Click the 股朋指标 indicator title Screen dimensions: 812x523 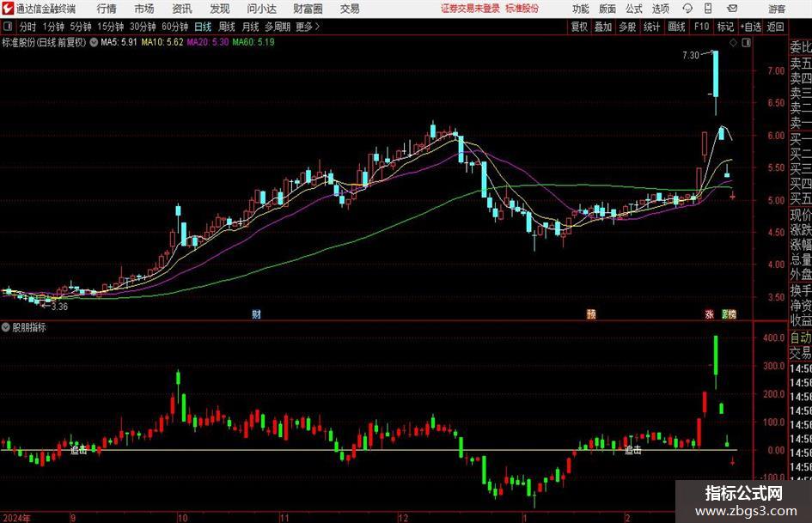tap(29, 327)
